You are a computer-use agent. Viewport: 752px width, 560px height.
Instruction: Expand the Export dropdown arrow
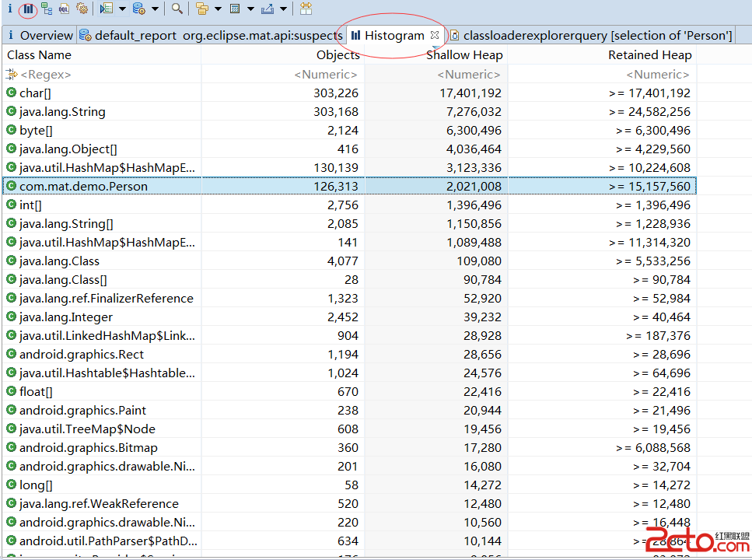[x=283, y=9]
